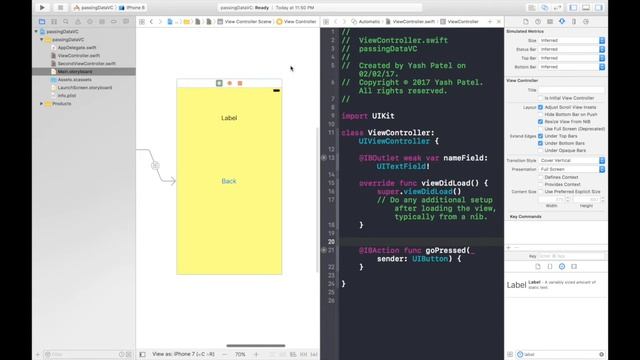Toggle the utilities pane visibility
The width and height of the screenshot is (640, 360).
[x=599, y=8]
